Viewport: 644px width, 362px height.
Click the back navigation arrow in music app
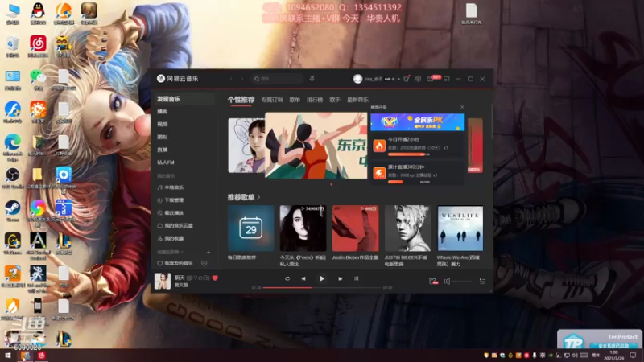click(x=231, y=78)
